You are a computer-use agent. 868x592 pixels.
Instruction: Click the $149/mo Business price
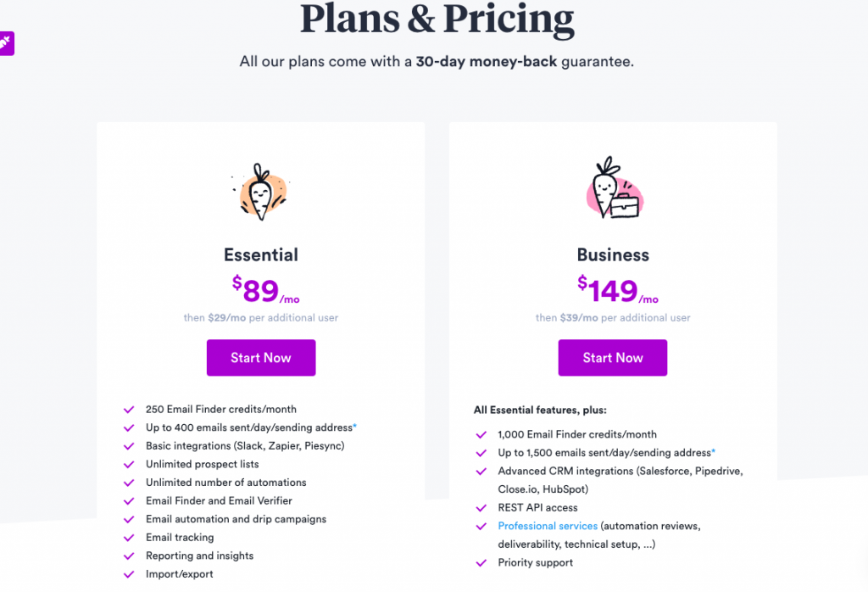(618, 289)
